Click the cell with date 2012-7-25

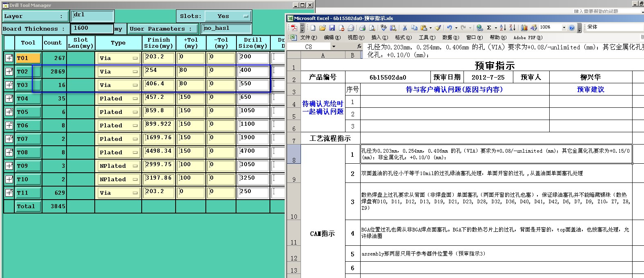[x=488, y=77]
